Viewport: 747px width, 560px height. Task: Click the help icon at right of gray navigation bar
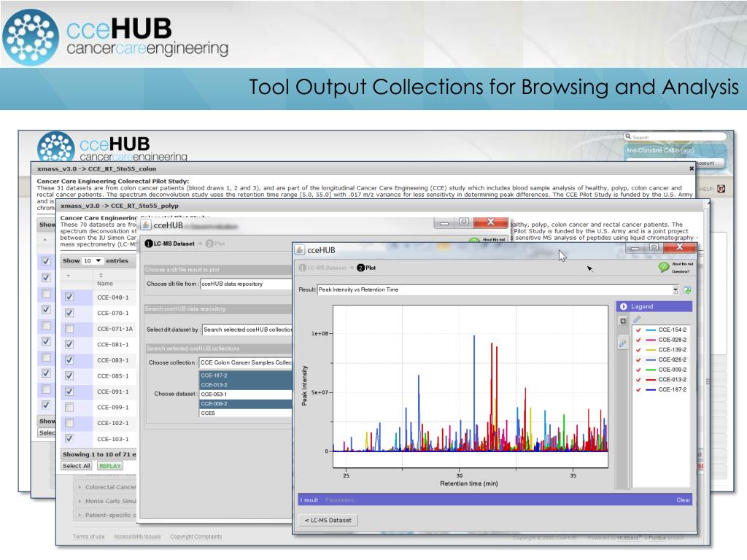pyautogui.click(x=721, y=189)
